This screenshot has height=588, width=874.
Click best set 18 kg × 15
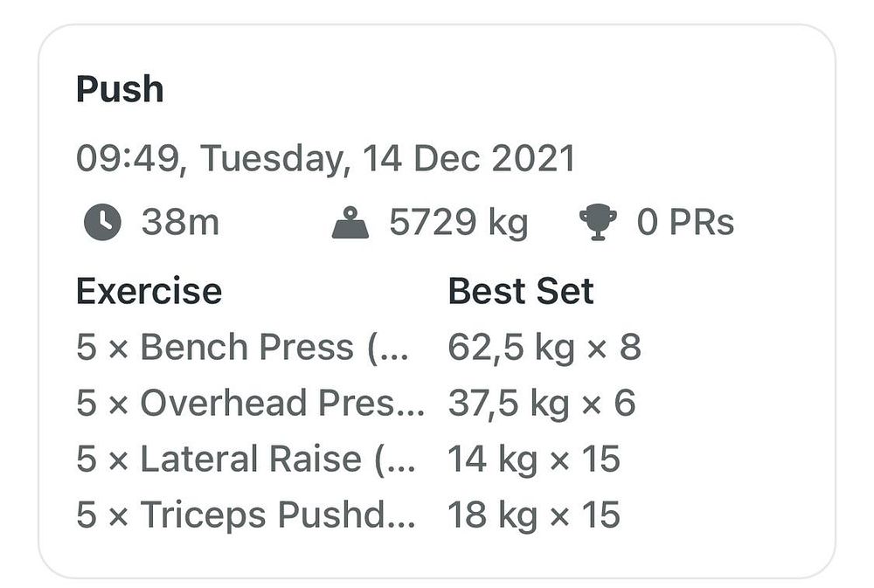(534, 515)
